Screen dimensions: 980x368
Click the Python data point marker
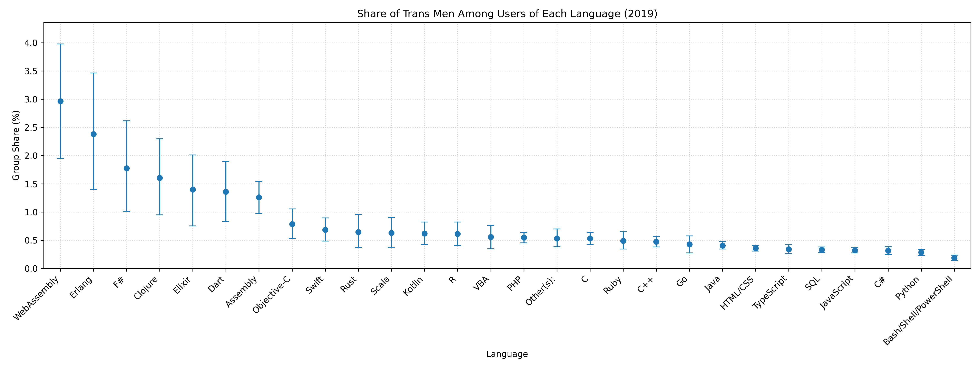[921, 252]
